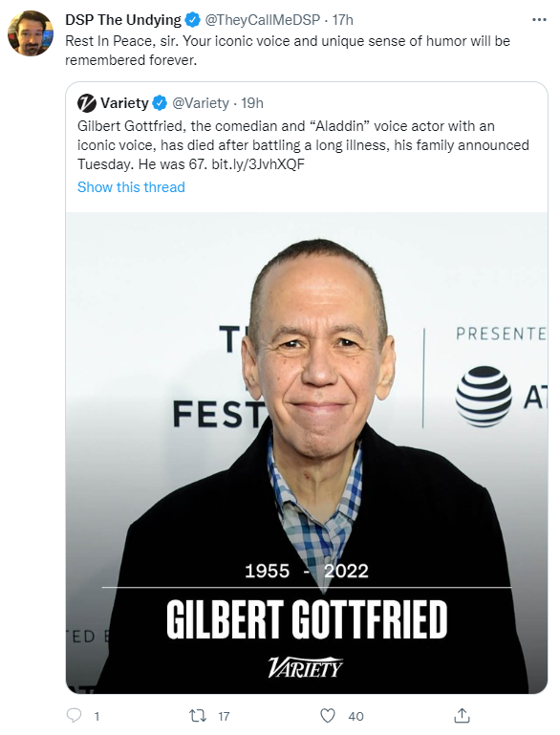The image size is (560, 735).
Task: Click the reply speech bubble icon
Action: click(x=74, y=715)
